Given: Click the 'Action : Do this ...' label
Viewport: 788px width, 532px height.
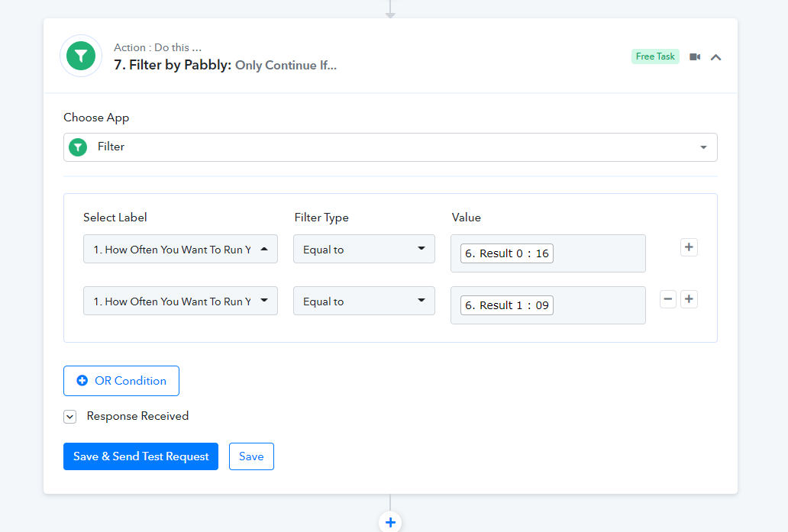Looking at the screenshot, I should pyautogui.click(x=157, y=47).
